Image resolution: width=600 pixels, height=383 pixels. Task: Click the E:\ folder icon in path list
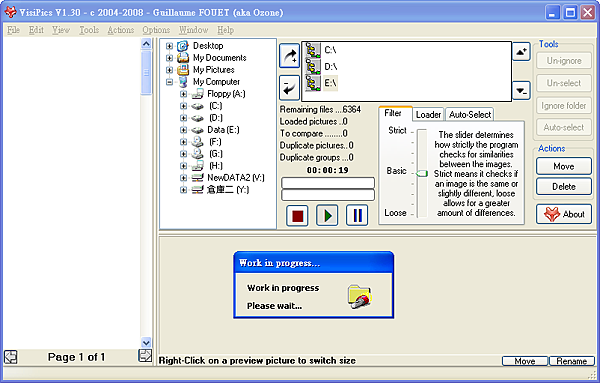(x=313, y=83)
